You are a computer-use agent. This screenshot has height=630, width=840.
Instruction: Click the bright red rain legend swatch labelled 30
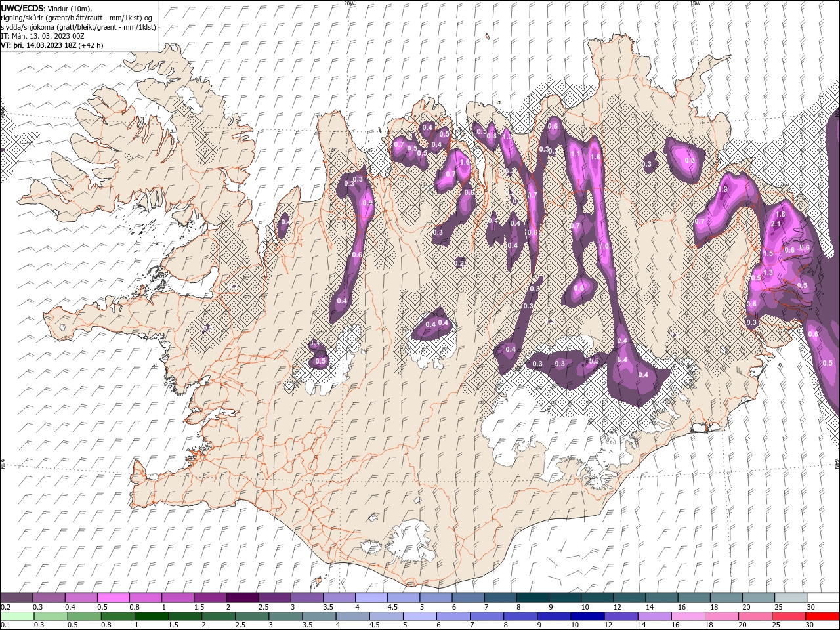pos(822,616)
